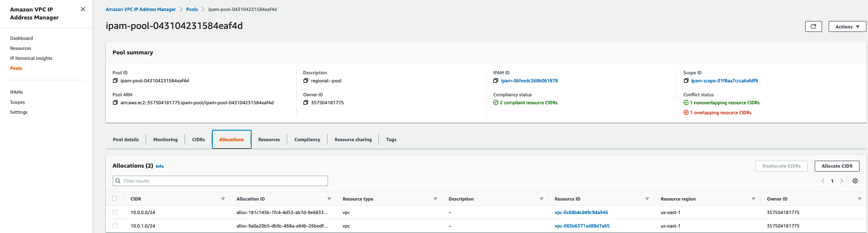Open the Actions dropdown
Screen dimensions: 868x233
[x=848, y=26]
